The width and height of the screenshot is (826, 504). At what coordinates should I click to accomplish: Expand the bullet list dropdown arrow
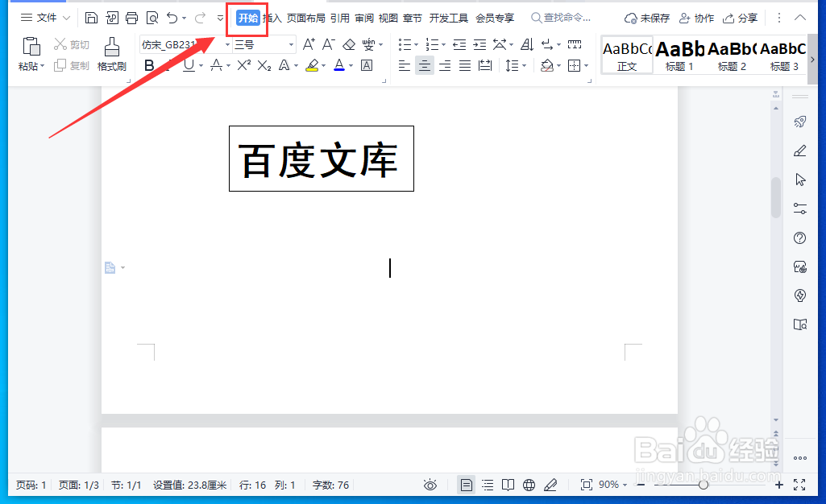click(416, 45)
